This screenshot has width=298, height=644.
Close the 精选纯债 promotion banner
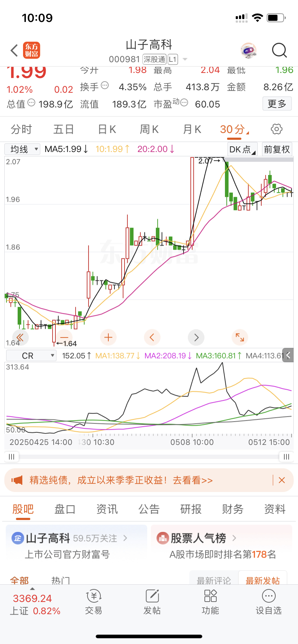click(x=282, y=480)
